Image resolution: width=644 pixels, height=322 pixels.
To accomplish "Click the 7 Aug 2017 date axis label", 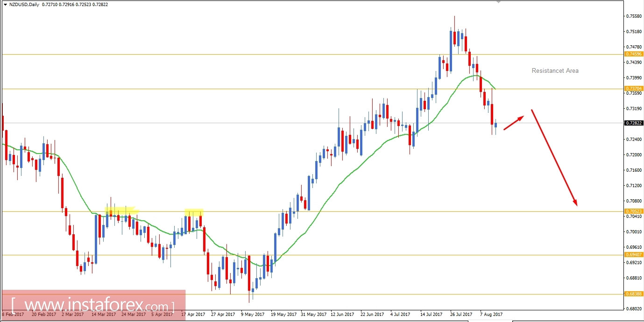I will tap(491, 315).
